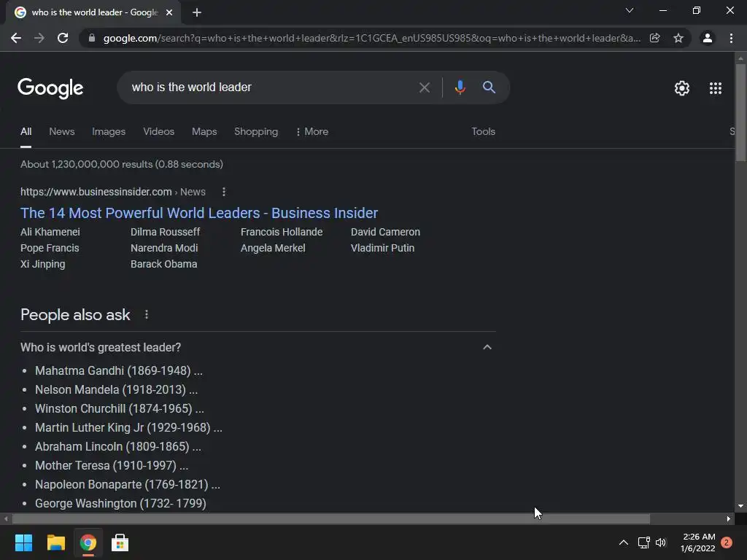Open Google quick settings gear
Viewport: 747px width, 560px height.
click(x=682, y=88)
